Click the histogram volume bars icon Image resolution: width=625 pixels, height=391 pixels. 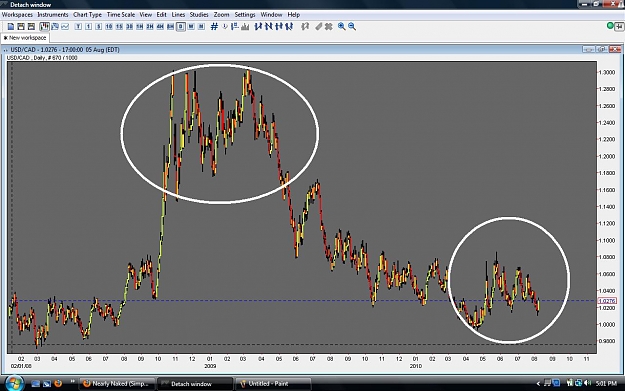pyautogui.click(x=245, y=27)
